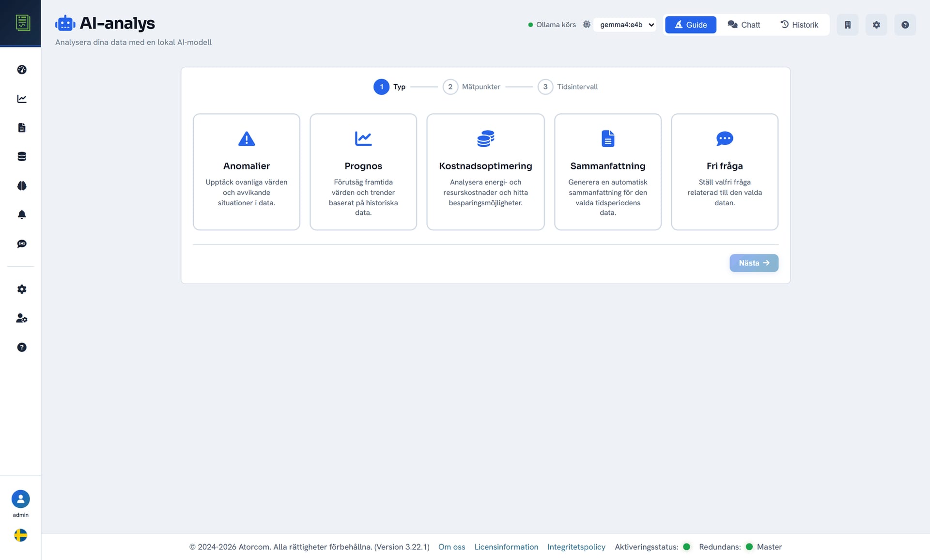The width and height of the screenshot is (930, 560).
Task: Open the document reports sidebar icon
Action: tap(22, 127)
